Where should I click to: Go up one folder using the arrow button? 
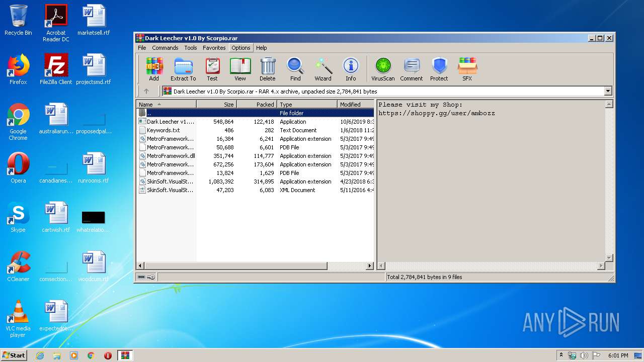point(146,91)
